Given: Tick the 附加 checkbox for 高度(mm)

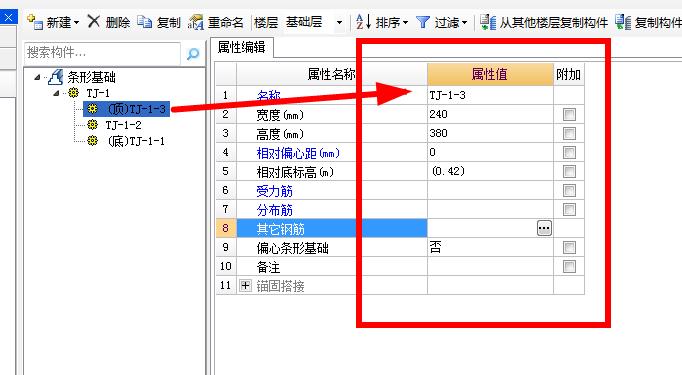Looking at the screenshot, I should click(569, 134).
